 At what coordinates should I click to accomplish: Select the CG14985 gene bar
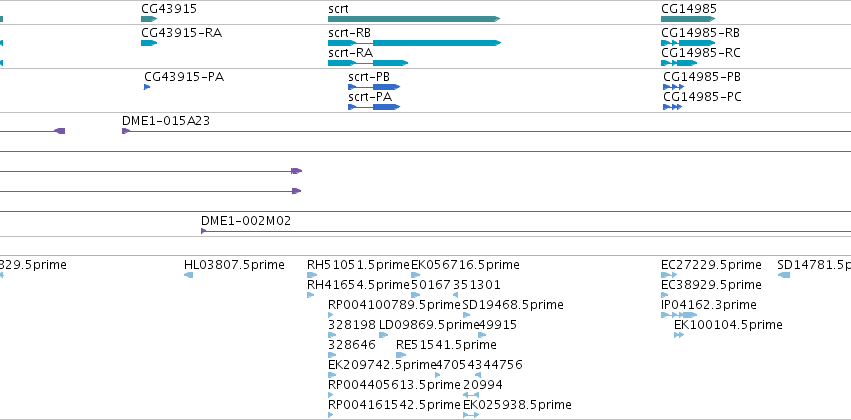click(x=688, y=19)
